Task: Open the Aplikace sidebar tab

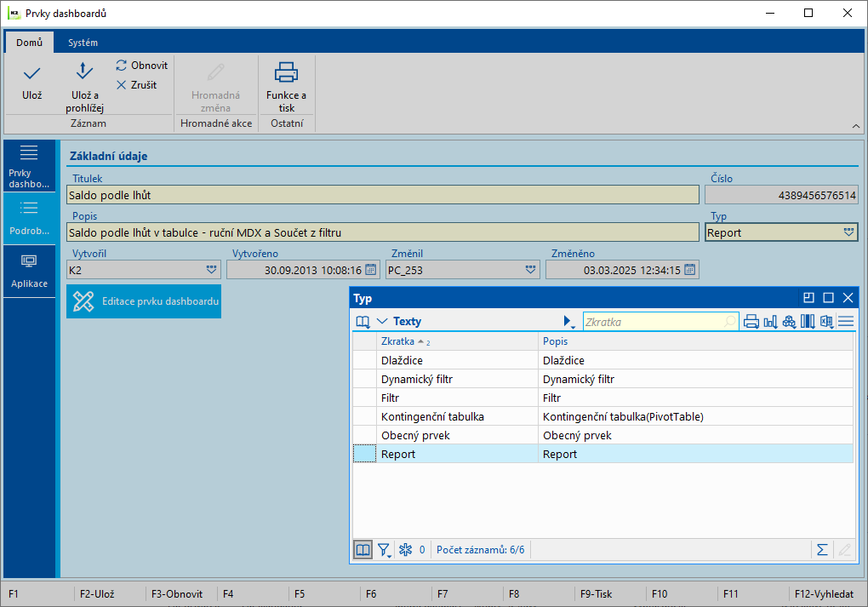Action: coord(29,271)
